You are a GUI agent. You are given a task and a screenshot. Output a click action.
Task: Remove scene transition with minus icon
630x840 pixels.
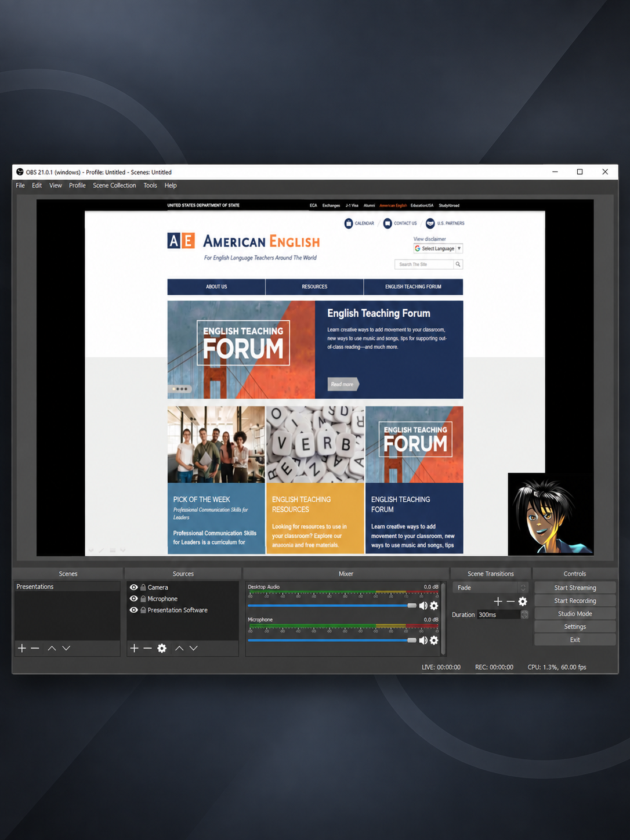tap(510, 602)
